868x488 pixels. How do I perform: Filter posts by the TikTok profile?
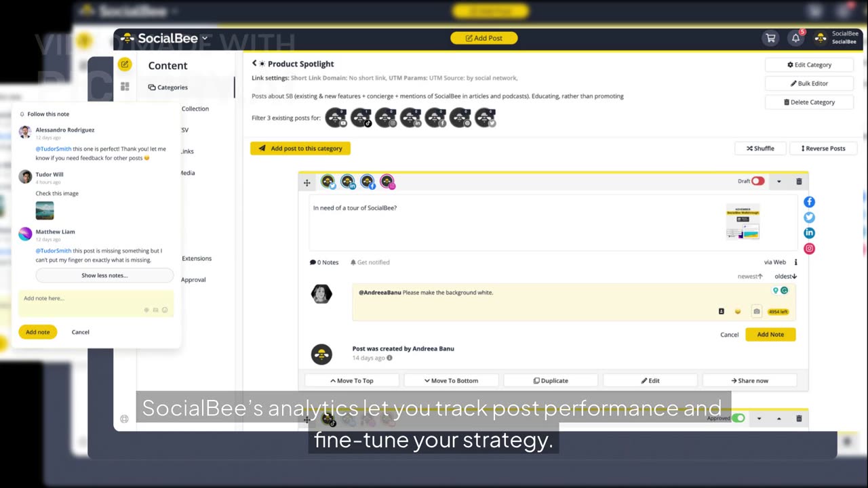pos(361,118)
